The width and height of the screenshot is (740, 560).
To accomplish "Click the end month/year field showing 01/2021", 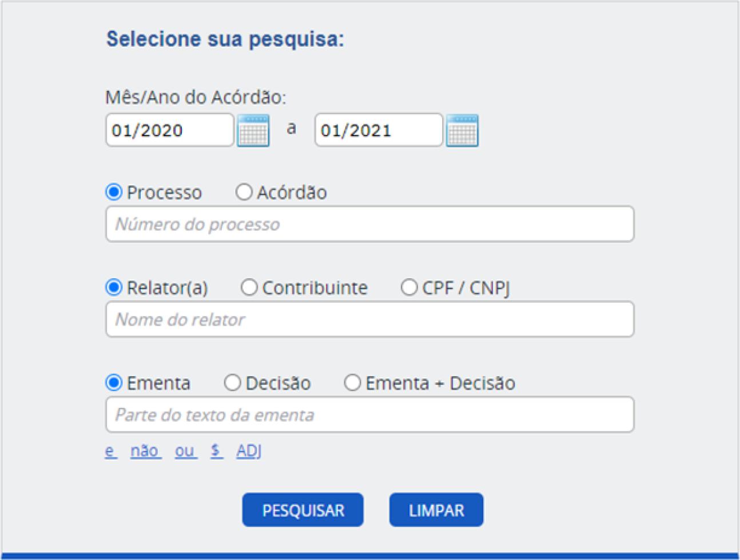I will (378, 130).
